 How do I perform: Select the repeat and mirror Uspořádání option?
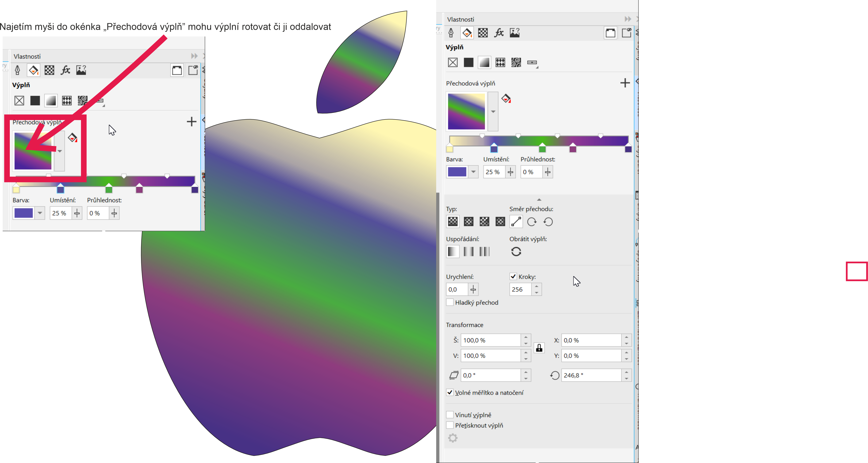pyautogui.click(x=468, y=252)
